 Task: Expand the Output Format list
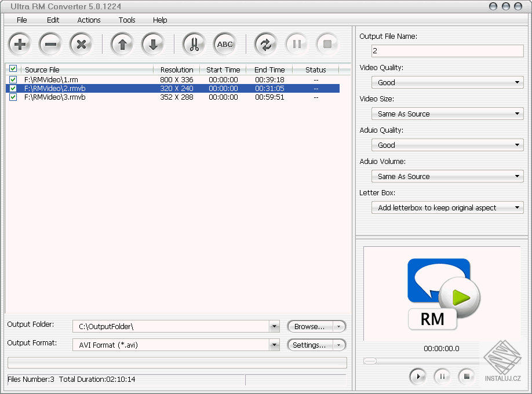pos(274,345)
